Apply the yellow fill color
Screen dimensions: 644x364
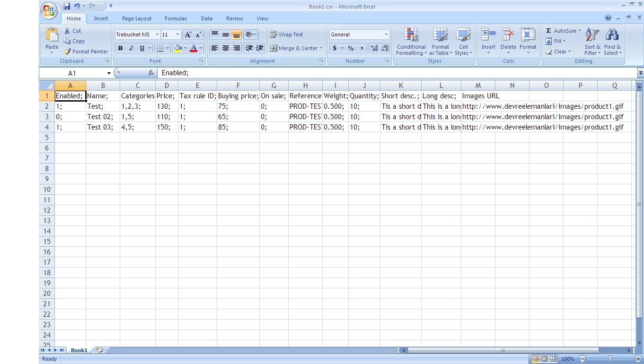[x=178, y=48]
